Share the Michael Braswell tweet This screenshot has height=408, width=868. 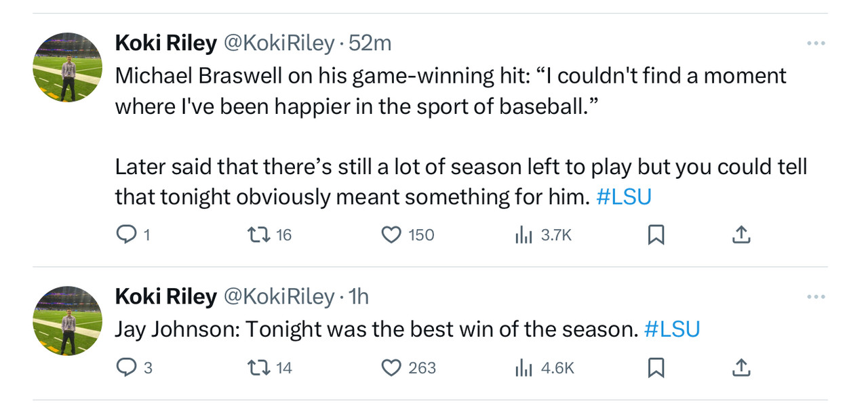tap(741, 234)
